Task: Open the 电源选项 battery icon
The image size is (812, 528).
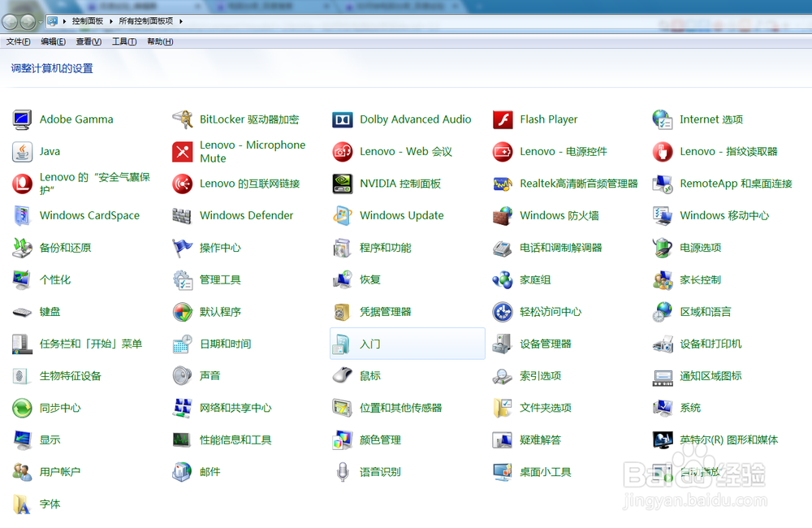Action: 663,248
